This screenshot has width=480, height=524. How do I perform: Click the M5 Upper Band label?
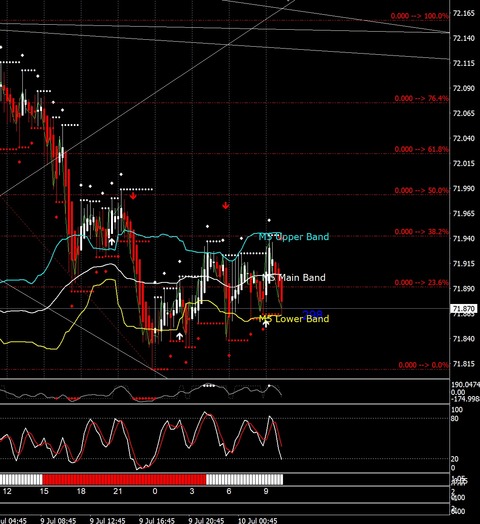[x=294, y=237]
